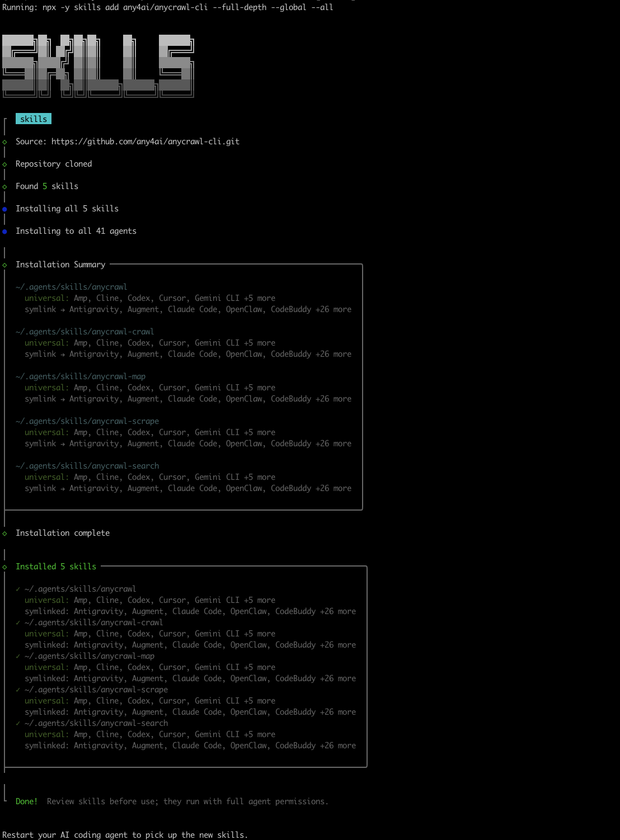Image resolution: width=620 pixels, height=840 pixels.
Task: Click the 'symlinked:' line under installed anycrawl-search
Action: [190, 745]
